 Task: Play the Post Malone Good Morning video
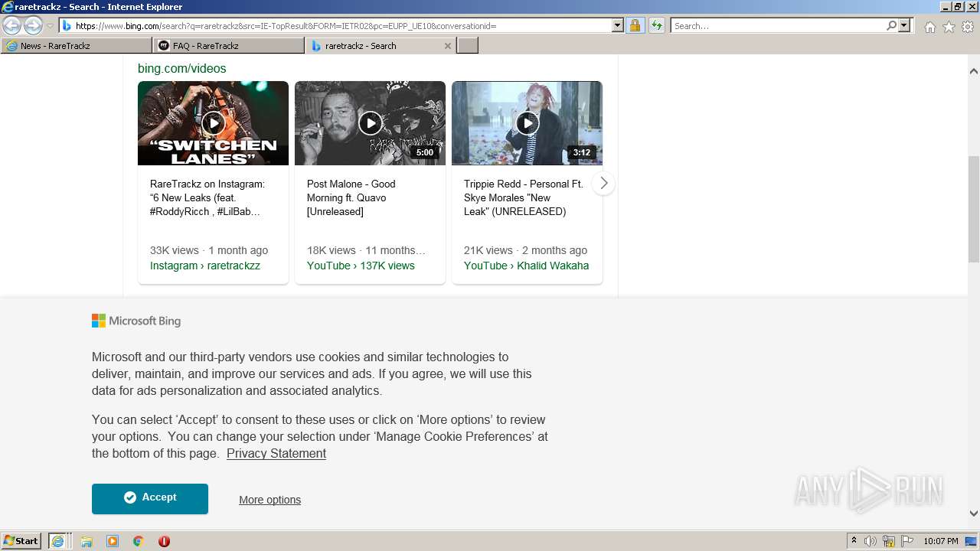pyautogui.click(x=370, y=123)
